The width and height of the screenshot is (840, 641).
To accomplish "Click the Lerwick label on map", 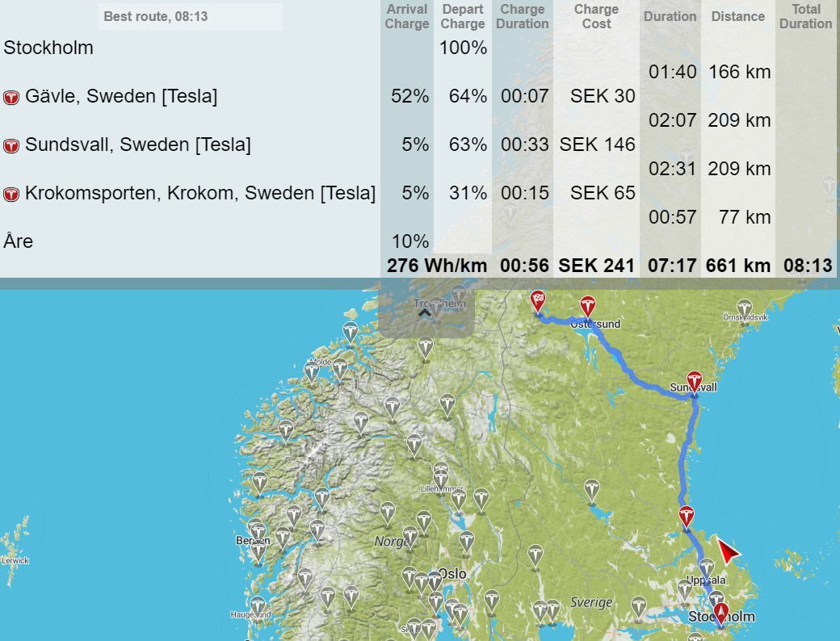I will 15,561.
